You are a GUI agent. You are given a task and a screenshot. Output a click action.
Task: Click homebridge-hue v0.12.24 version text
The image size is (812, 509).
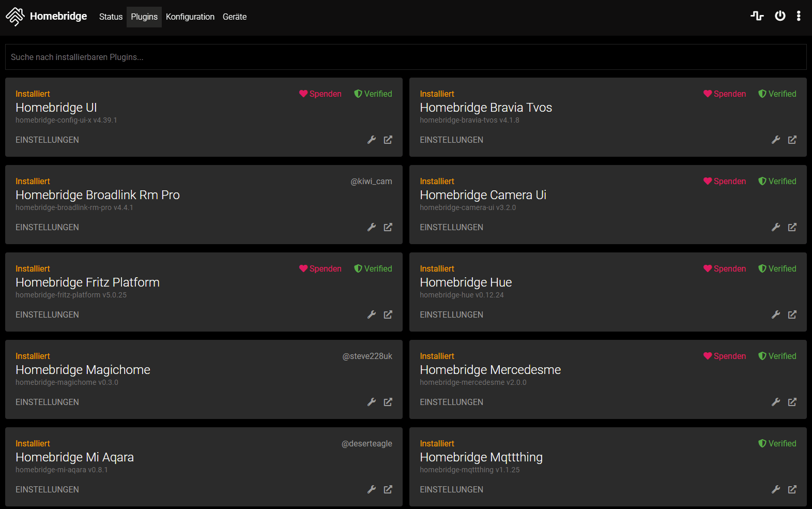[x=462, y=295]
